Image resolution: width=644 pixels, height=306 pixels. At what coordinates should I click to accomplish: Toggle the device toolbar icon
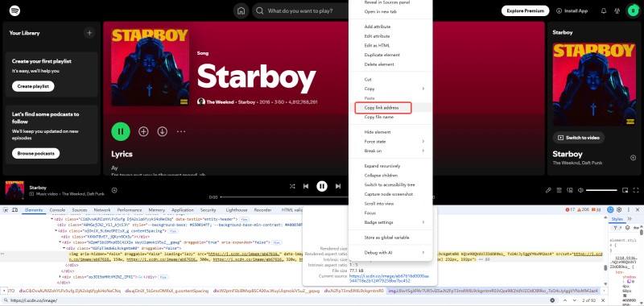(x=14, y=210)
